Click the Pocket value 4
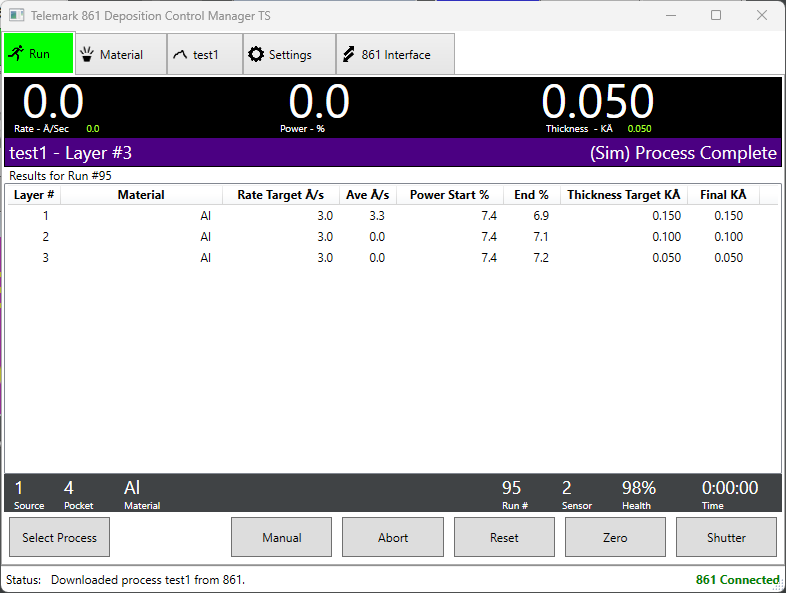The width and height of the screenshot is (786, 593). coord(69,488)
